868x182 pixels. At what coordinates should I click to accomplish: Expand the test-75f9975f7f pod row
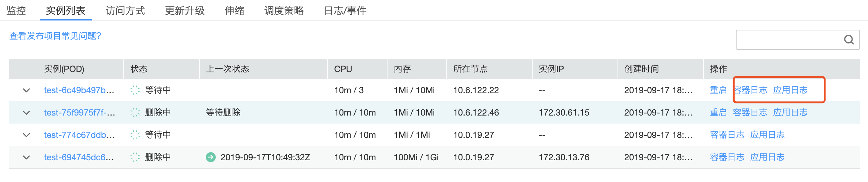(26, 112)
